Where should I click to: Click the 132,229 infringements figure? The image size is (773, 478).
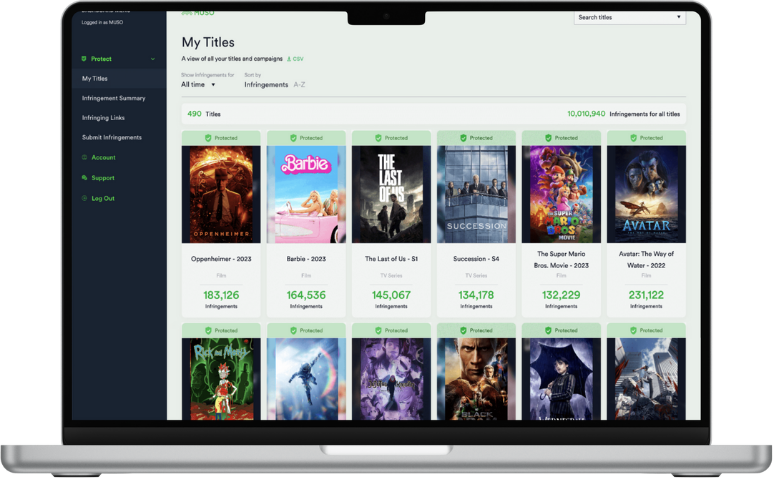(x=561, y=295)
